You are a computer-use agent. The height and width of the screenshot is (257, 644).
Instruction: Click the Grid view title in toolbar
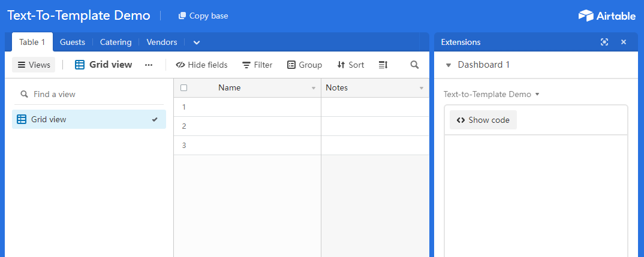pos(104,65)
